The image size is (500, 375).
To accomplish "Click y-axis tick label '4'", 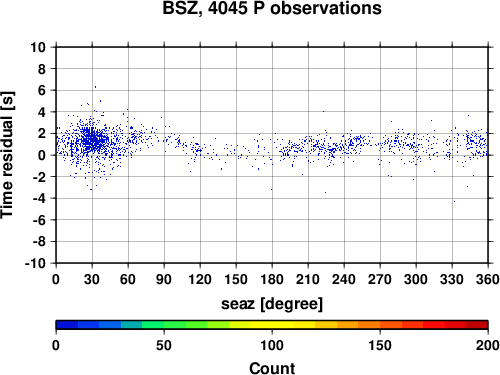I will click(41, 112).
